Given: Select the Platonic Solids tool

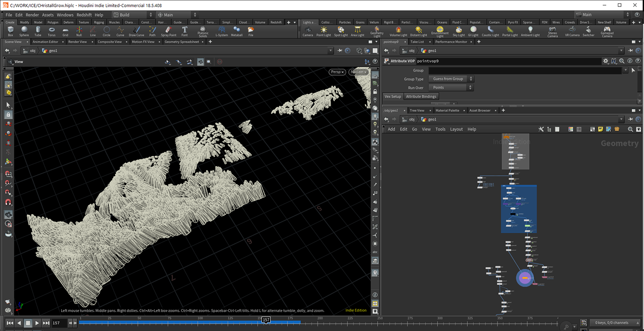Looking at the screenshot, I should (203, 31).
